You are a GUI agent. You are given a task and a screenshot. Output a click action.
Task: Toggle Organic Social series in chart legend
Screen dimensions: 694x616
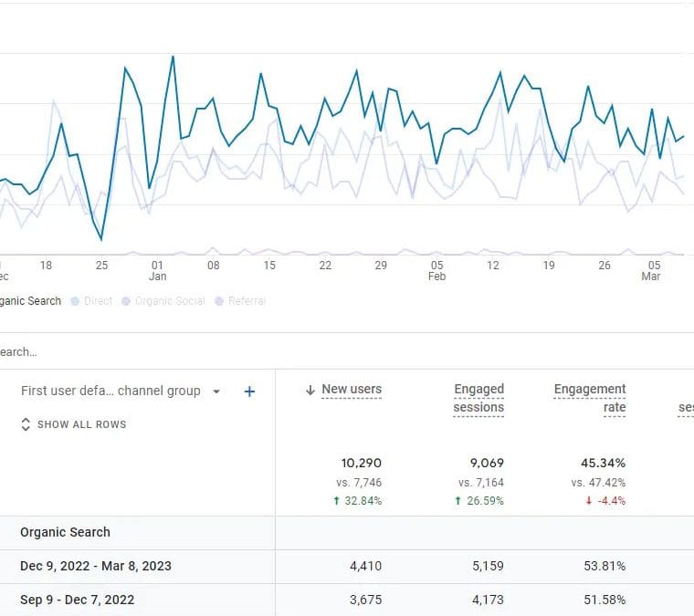(164, 301)
